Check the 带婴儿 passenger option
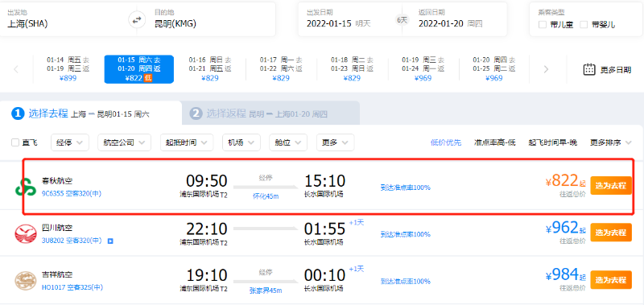Screen dimensions: 644x305 (x=584, y=25)
